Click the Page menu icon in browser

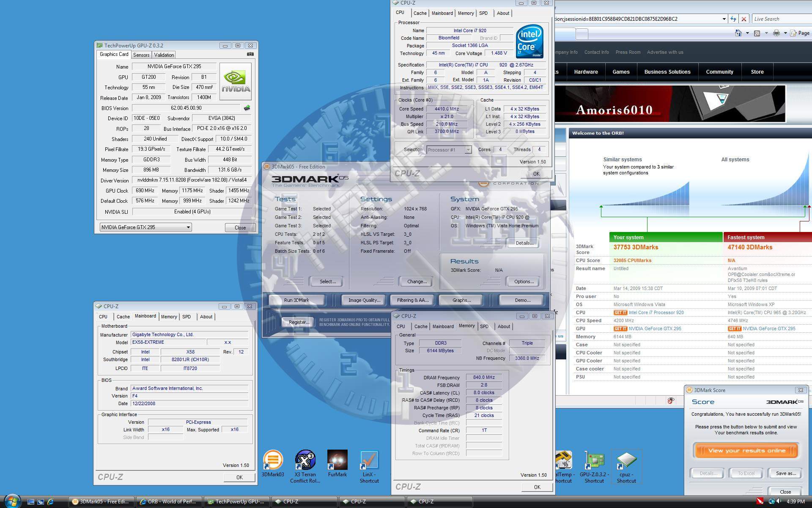click(x=793, y=33)
